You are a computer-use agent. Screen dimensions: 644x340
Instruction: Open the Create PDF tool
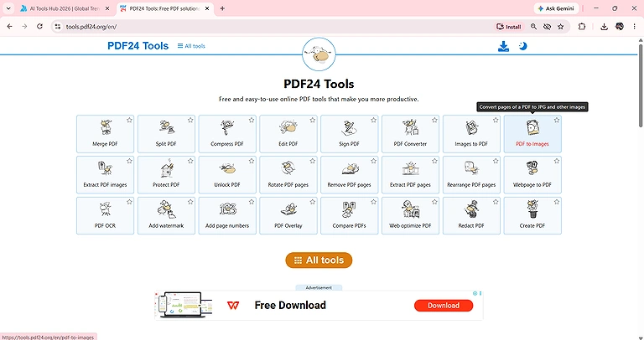tap(532, 216)
